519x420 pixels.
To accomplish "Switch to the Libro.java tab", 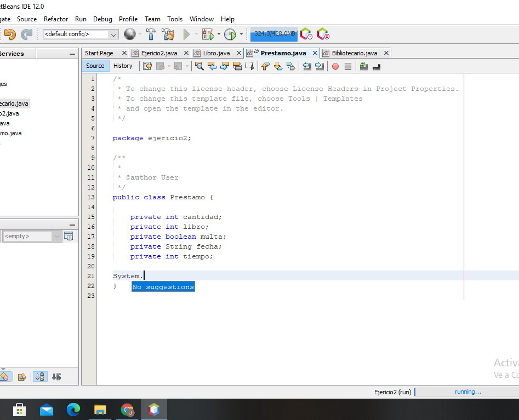I will (x=216, y=53).
